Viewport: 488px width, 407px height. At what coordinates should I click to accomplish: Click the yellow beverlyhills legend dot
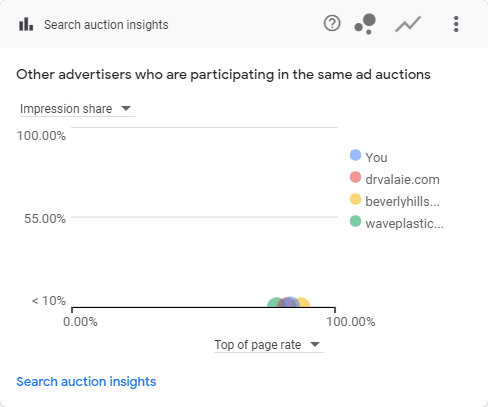[x=355, y=199]
